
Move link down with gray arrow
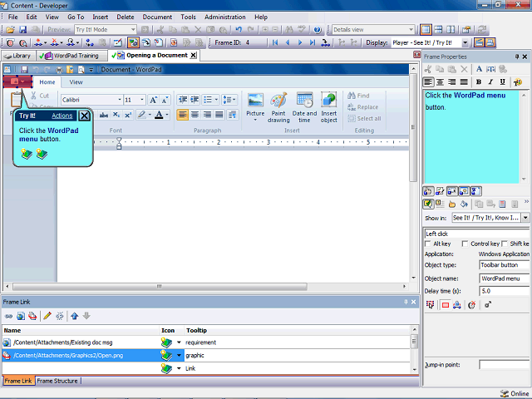[86, 316]
